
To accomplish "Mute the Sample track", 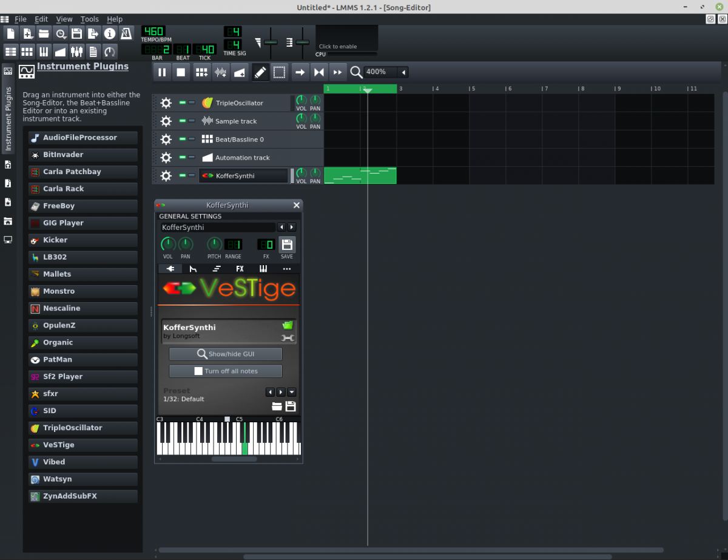I will point(182,121).
